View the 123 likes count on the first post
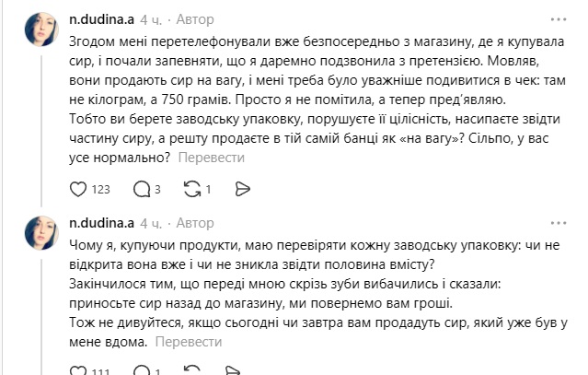 pyautogui.click(x=101, y=190)
